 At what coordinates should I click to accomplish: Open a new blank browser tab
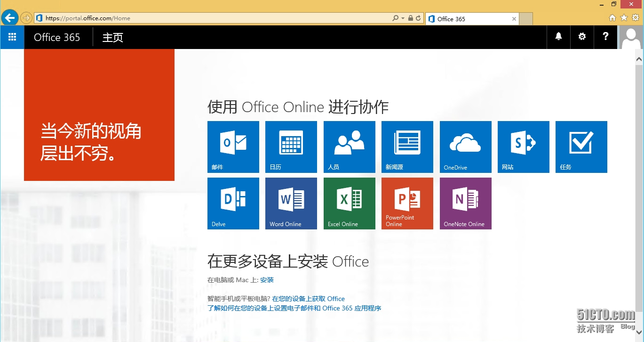point(526,19)
